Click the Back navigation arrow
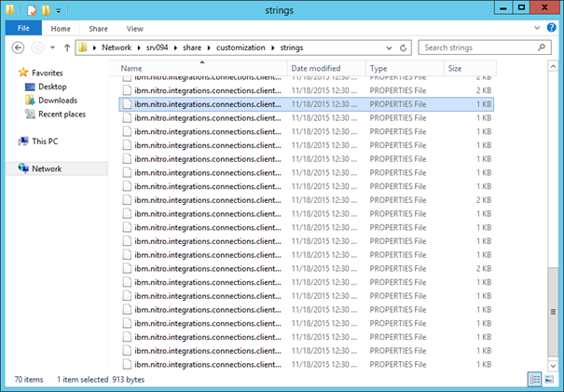Screen dimensions: 564x392 point(17,47)
